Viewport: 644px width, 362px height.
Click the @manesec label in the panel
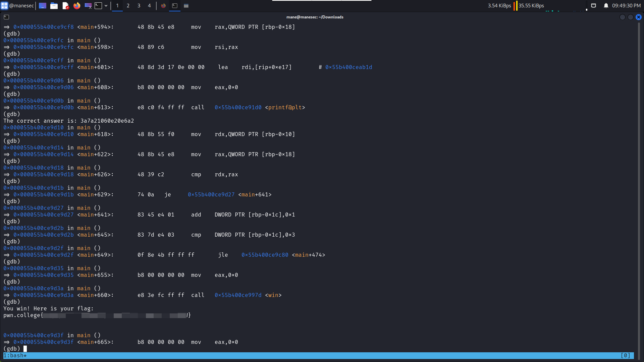(21, 5)
